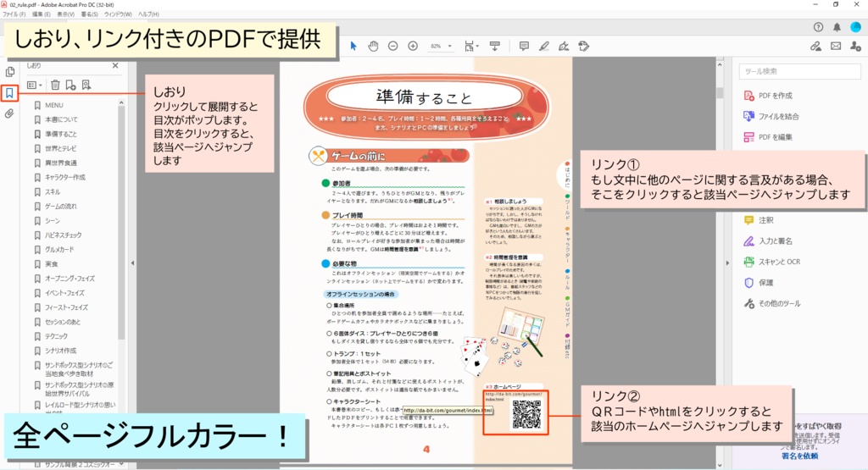Jump to the 実食 bookmark
Screen dimensions: 868x470
(52, 263)
